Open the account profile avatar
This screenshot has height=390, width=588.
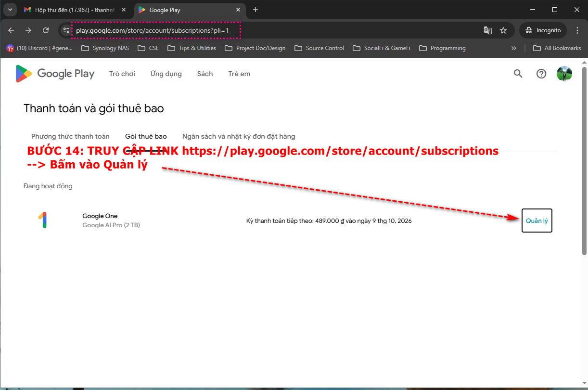tap(564, 74)
